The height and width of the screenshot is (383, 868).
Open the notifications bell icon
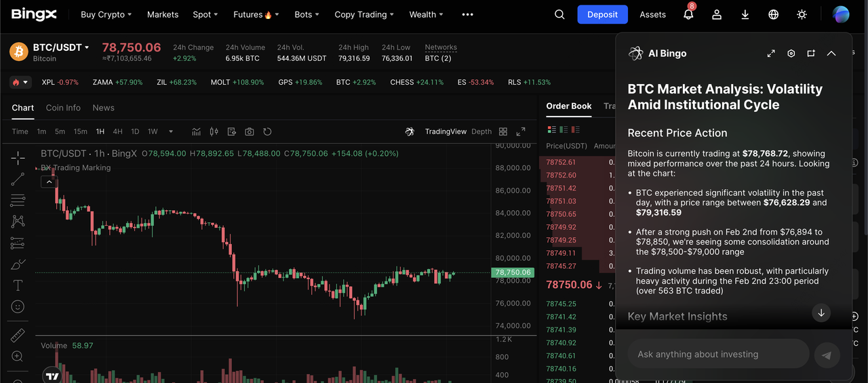point(688,14)
